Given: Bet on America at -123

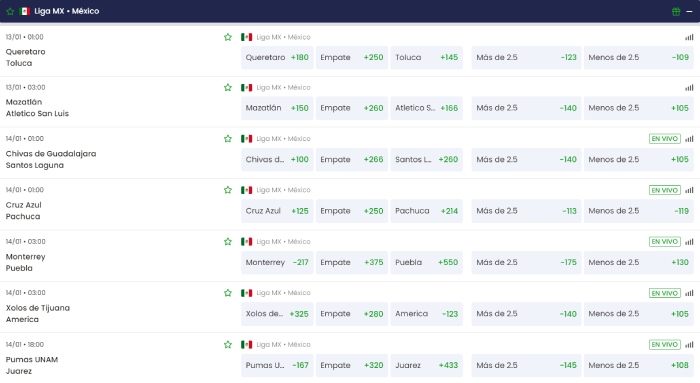Looking at the screenshot, I should 426,314.
